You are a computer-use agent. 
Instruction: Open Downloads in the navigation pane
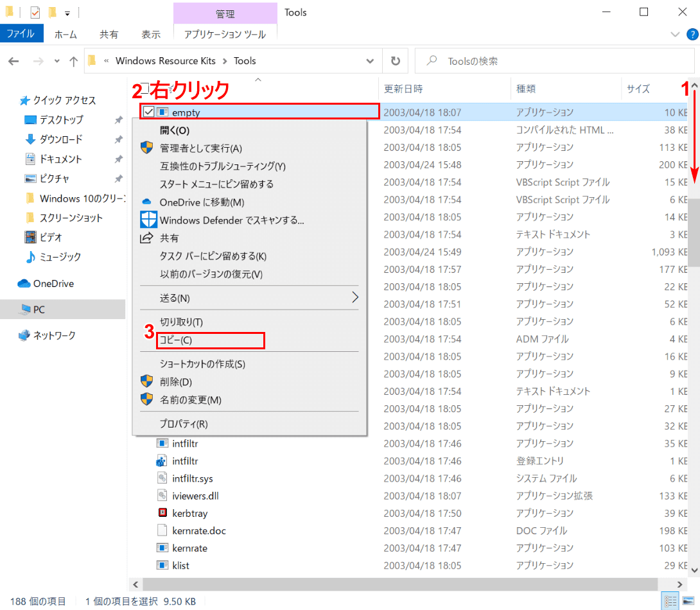pos(61,139)
